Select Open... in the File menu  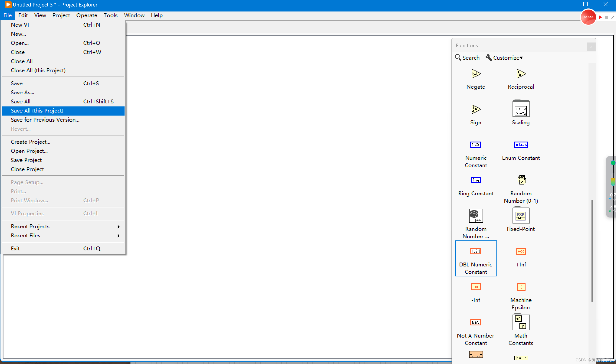tap(63, 43)
